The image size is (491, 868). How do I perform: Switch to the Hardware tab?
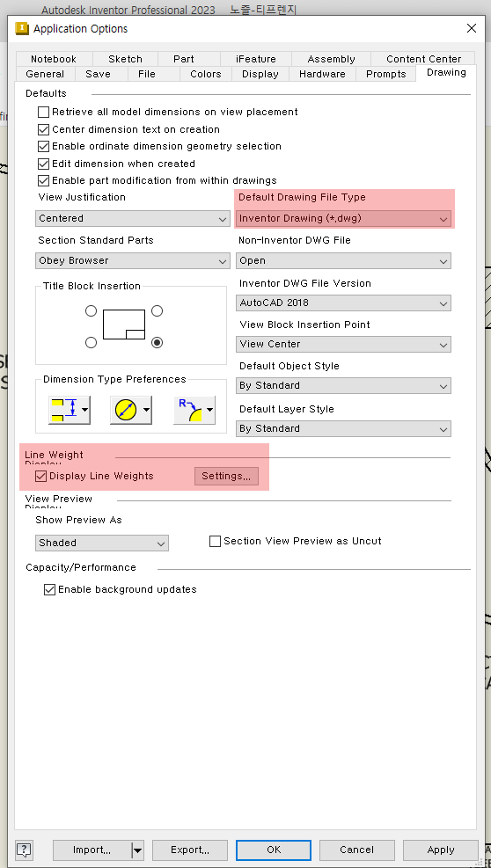pos(322,74)
